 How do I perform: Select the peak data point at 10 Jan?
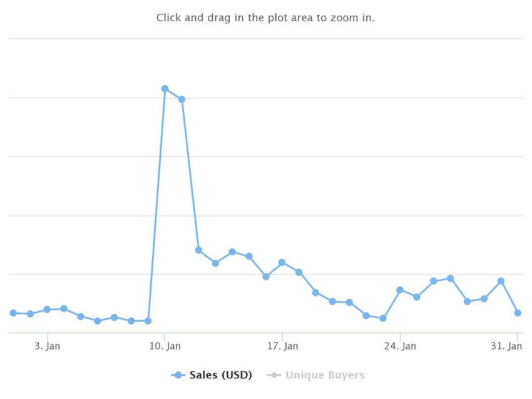[165, 88]
